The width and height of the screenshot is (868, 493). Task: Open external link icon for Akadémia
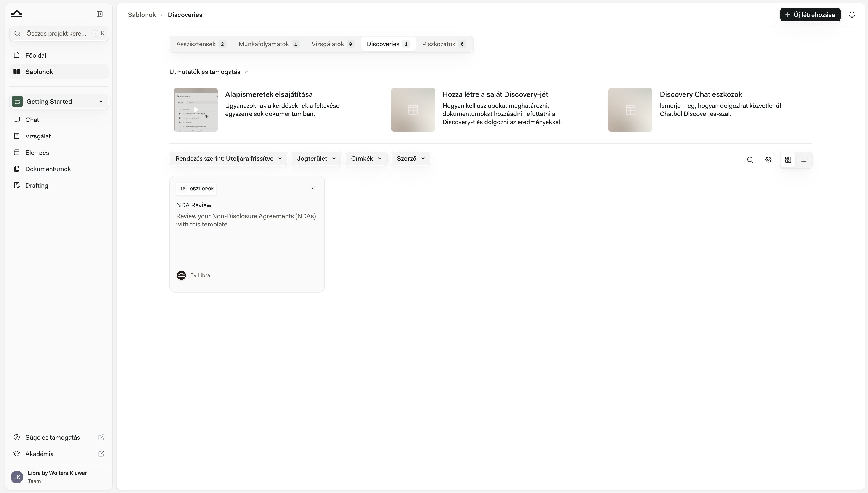tap(101, 454)
